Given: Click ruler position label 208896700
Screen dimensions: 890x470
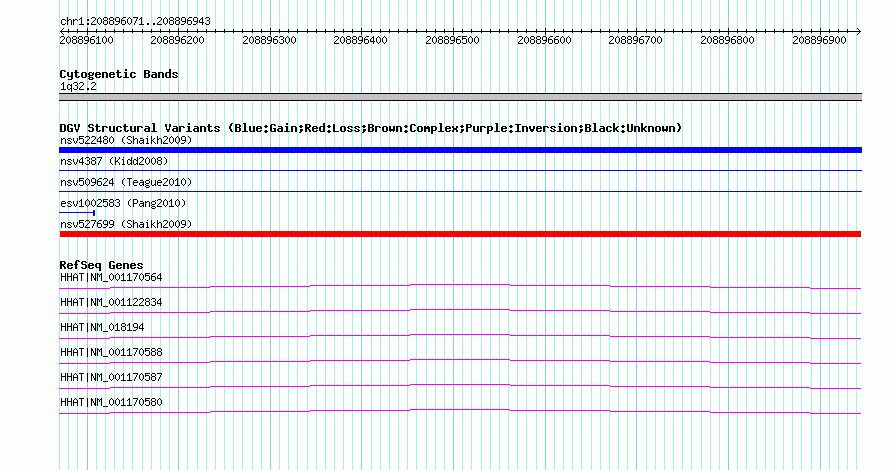Looking at the screenshot, I should click(x=635, y=40).
